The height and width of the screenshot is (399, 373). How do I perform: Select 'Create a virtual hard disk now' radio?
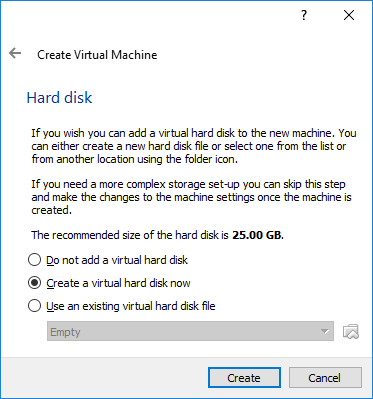[109, 283]
